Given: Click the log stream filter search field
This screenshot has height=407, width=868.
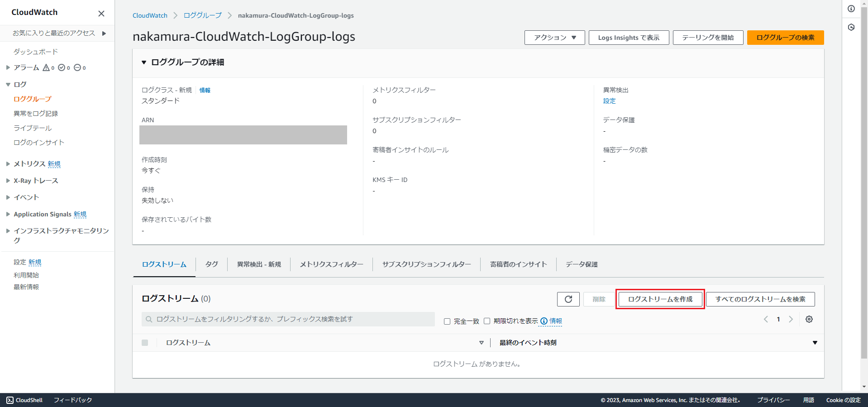Looking at the screenshot, I should coord(290,319).
